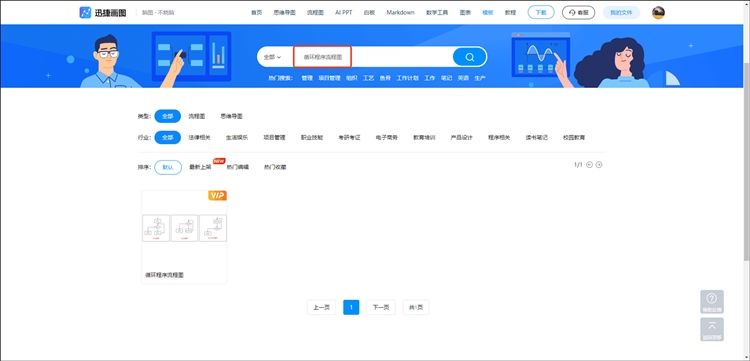Click hot search keyword 笔记
Viewport: 750px width, 361px height.
[x=446, y=78]
